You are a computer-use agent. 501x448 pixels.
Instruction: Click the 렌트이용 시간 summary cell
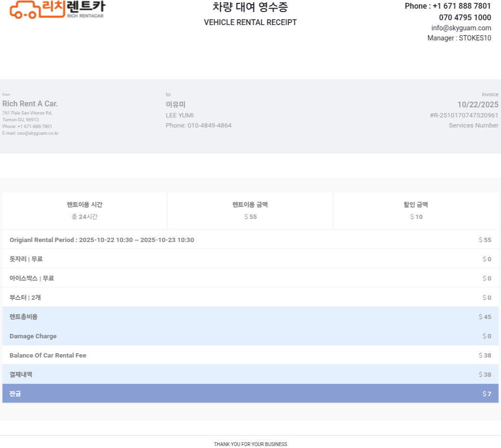[85, 211]
